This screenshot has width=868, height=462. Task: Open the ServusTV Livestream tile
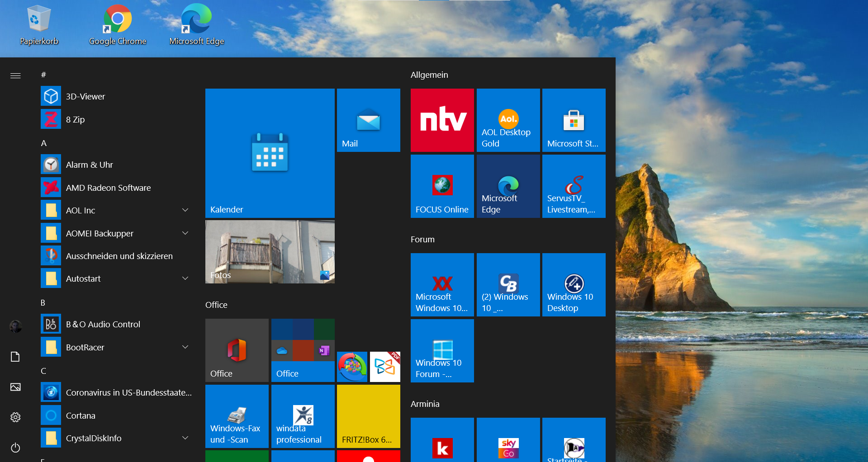pos(574,186)
